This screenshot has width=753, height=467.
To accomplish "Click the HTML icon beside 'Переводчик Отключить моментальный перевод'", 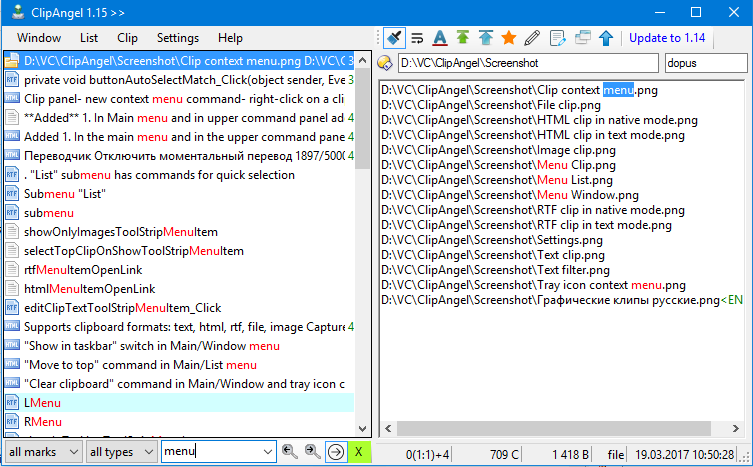I will point(12,156).
